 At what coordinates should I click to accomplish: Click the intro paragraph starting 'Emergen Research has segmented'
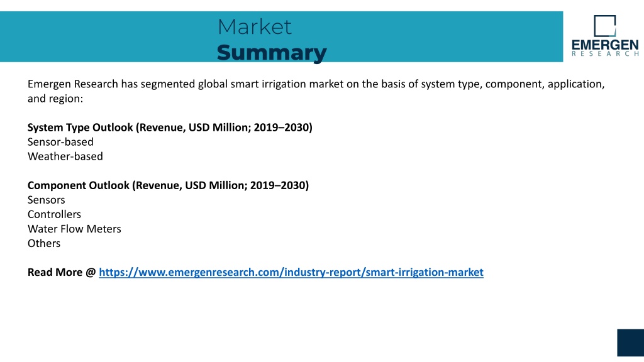(x=316, y=91)
